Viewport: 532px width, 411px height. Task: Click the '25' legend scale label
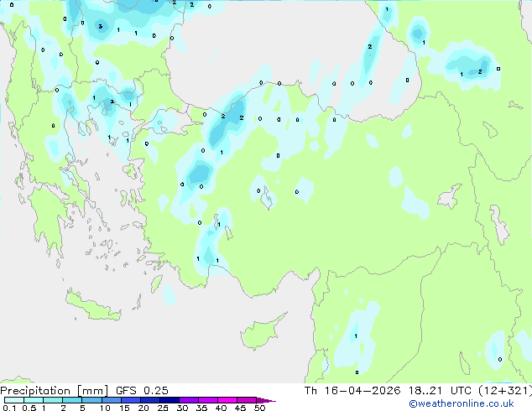(163, 408)
